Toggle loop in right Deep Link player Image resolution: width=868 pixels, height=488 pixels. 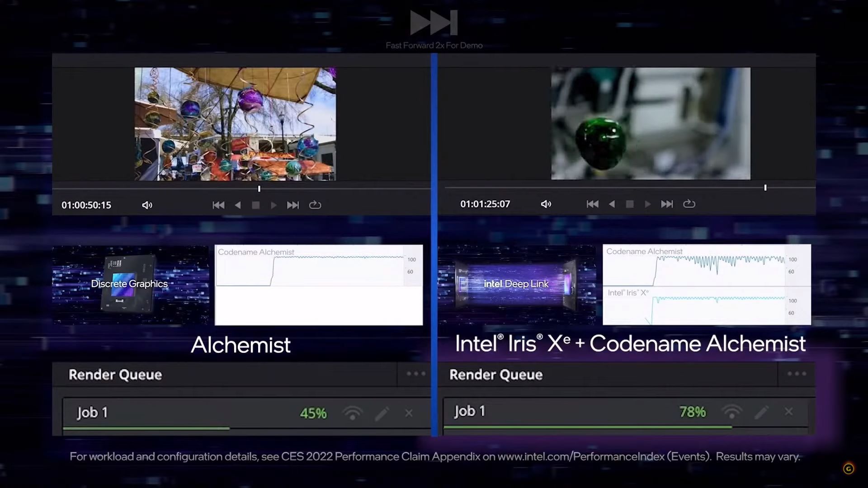[689, 204]
